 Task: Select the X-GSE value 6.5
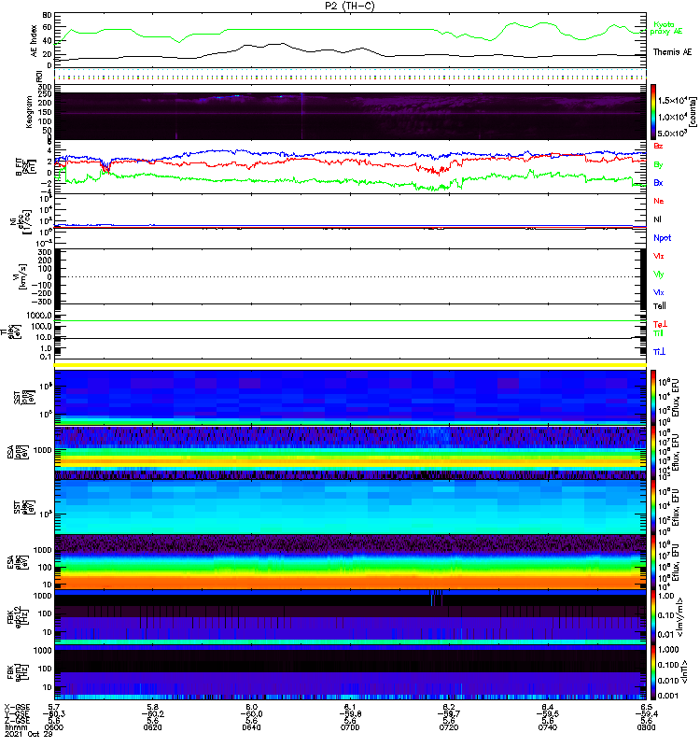click(x=646, y=707)
